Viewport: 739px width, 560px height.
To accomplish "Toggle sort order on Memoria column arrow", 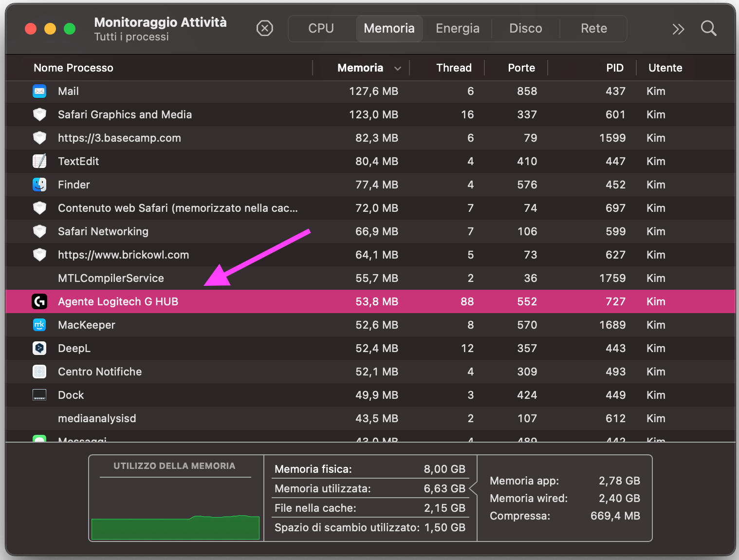I will pos(398,68).
